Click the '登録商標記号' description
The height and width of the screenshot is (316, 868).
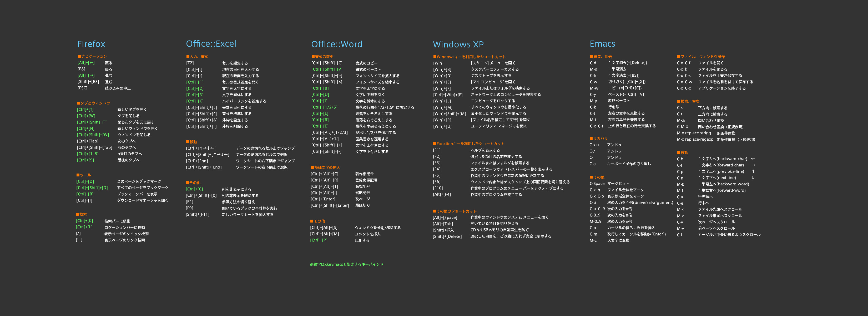click(366, 180)
